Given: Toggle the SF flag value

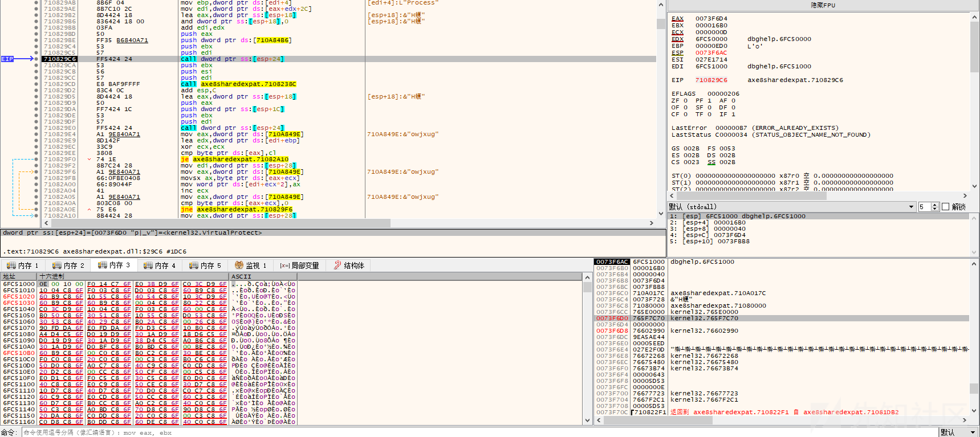Looking at the screenshot, I should point(709,108).
